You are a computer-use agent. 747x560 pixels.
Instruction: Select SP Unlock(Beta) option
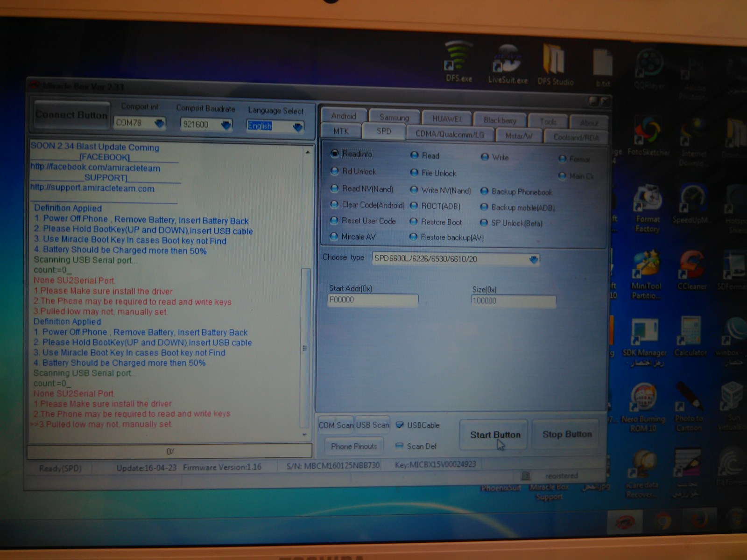[512, 223]
